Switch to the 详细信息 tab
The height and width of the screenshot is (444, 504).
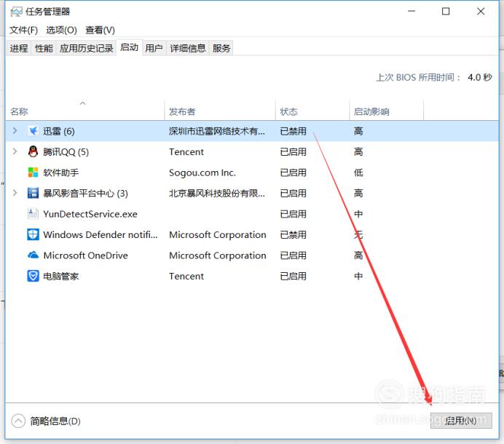coord(188,48)
